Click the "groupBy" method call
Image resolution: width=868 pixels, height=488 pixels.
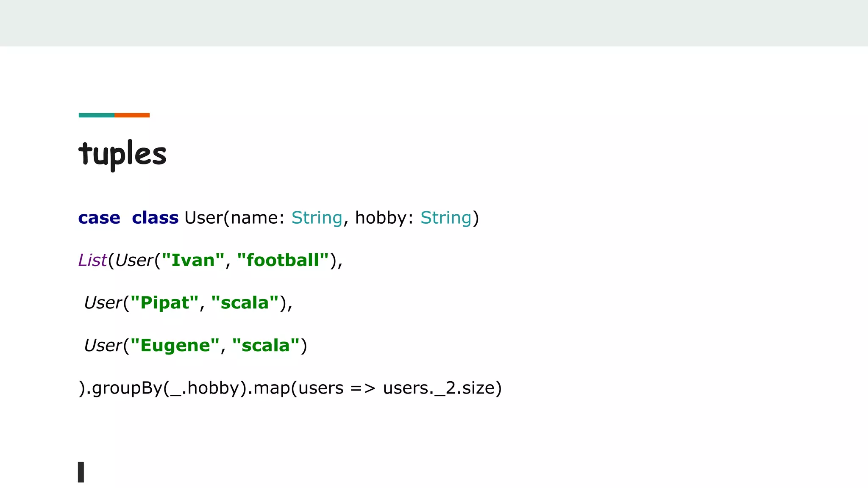(127, 388)
